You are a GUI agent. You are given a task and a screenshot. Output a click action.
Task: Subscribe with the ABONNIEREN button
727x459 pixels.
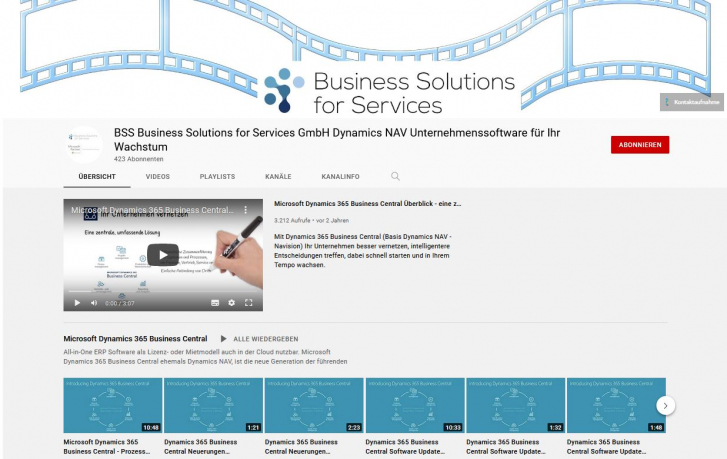pyautogui.click(x=640, y=145)
